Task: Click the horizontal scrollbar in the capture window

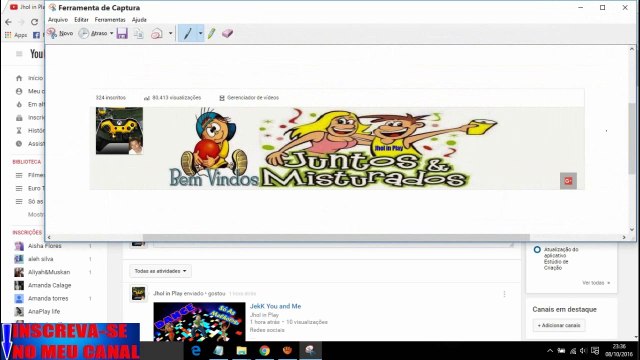Action: [336, 237]
